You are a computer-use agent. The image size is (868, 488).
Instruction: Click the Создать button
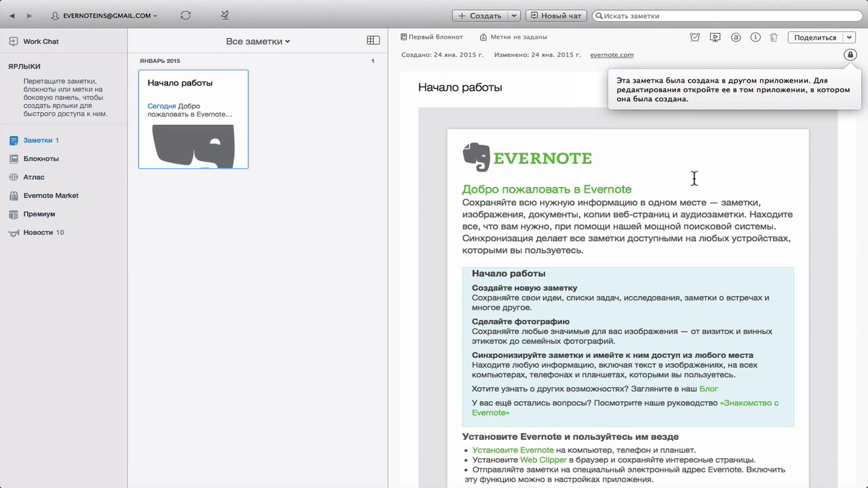[479, 16]
